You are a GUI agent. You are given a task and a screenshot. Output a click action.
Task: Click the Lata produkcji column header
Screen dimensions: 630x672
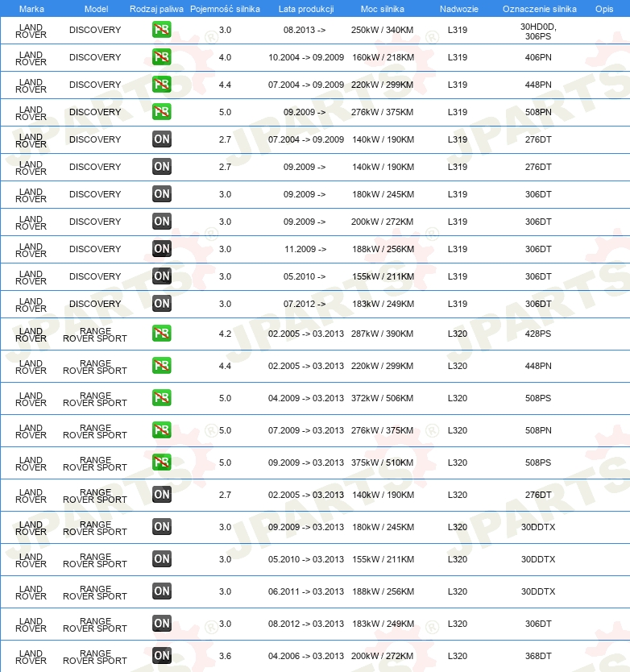pos(306,9)
